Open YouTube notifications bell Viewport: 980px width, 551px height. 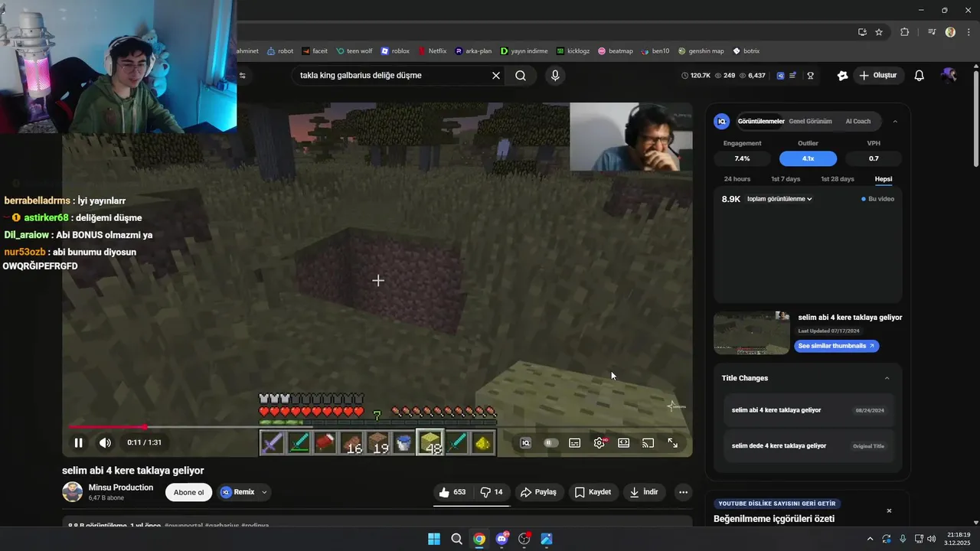tap(920, 75)
